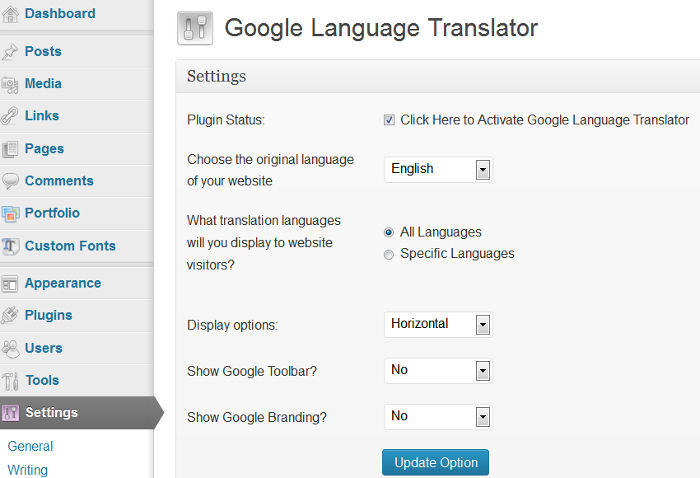Screen dimensions: 700x478
Task: Click the 'Plugin Status:' label
Action: click(226, 120)
